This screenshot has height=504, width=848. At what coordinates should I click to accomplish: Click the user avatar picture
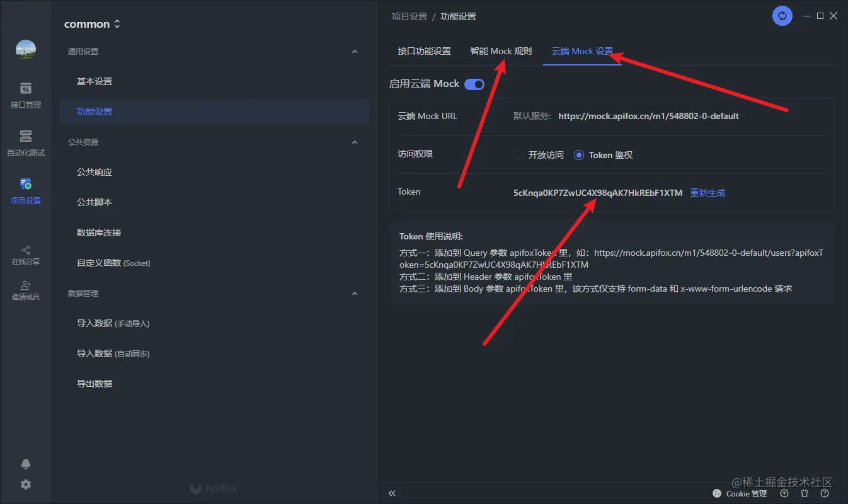coord(26,50)
